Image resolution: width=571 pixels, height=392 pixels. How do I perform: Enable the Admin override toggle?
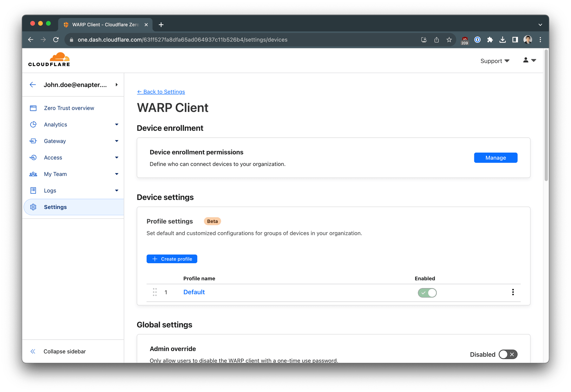[x=508, y=354]
